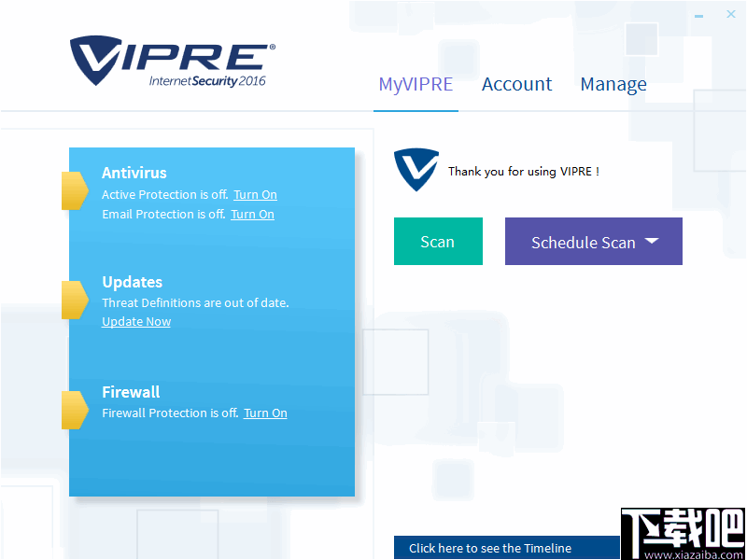The width and height of the screenshot is (747, 560).
Task: Start a Scan
Action: click(438, 241)
